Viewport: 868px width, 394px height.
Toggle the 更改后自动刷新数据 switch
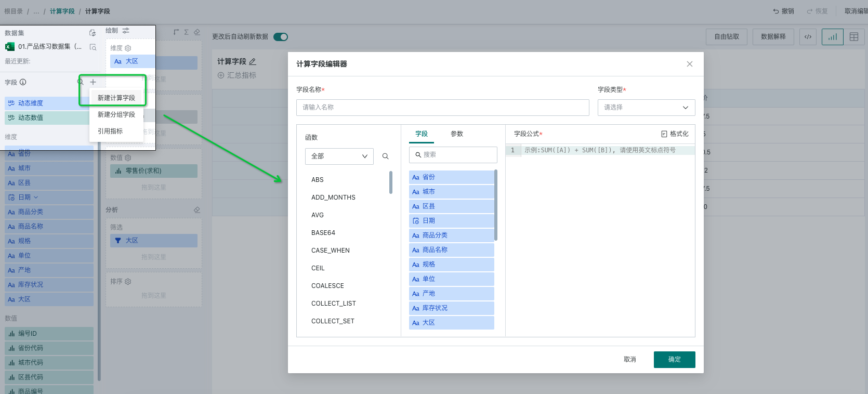coord(281,37)
